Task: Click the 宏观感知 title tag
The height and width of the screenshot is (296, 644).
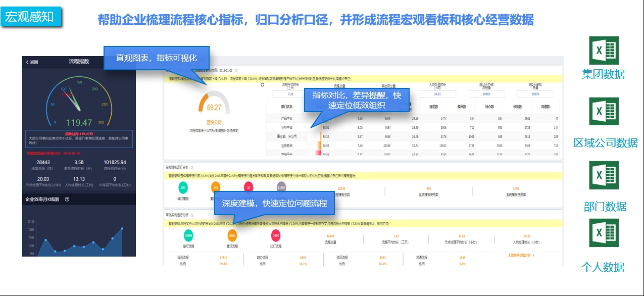Action: click(x=31, y=16)
